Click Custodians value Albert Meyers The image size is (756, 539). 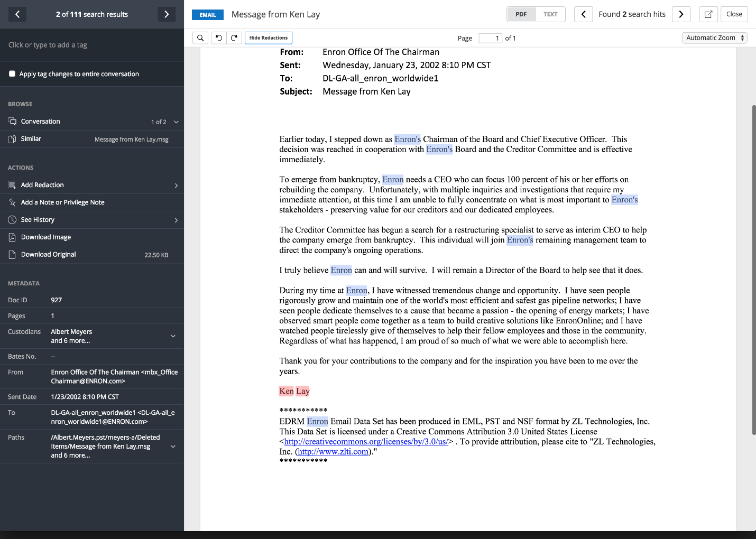pyautogui.click(x=71, y=332)
